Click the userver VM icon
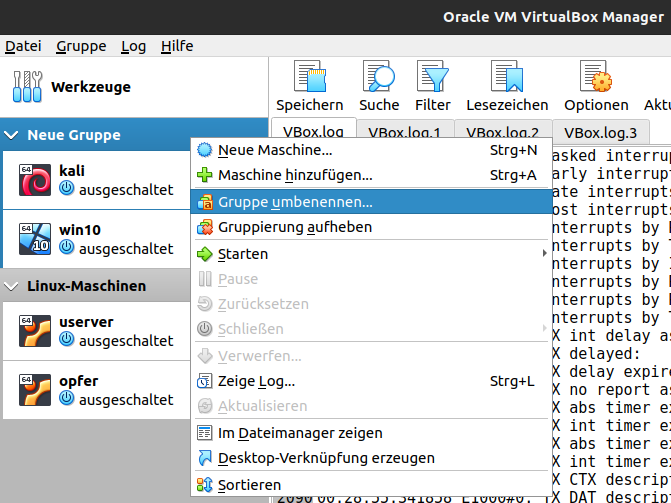The width and height of the screenshot is (671, 503). (x=35, y=331)
